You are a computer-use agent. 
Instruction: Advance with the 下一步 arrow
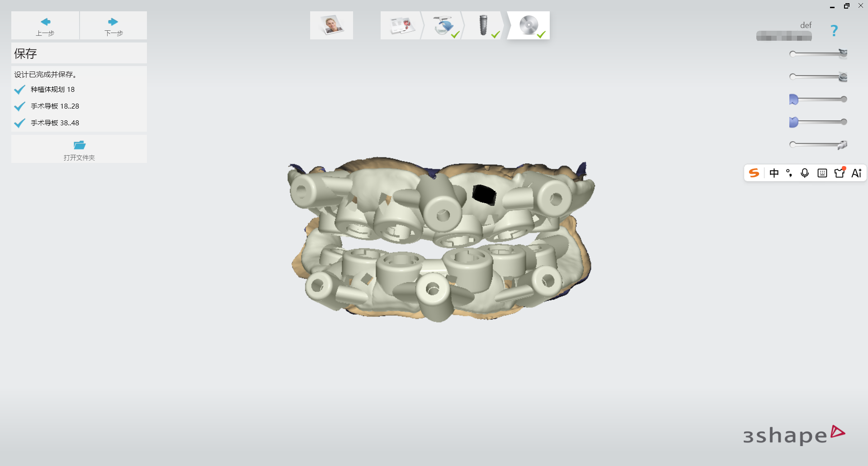pos(113,26)
